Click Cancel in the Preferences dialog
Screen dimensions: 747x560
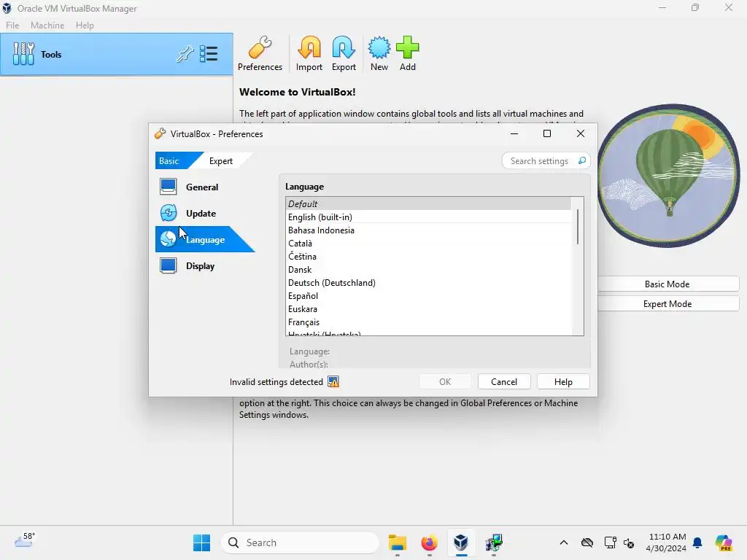[x=504, y=382]
